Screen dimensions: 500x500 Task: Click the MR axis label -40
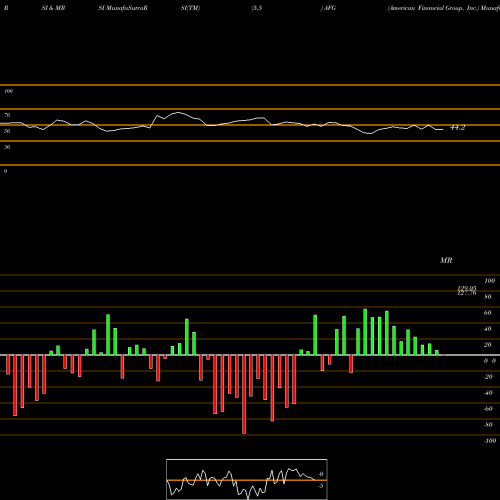coord(488,393)
